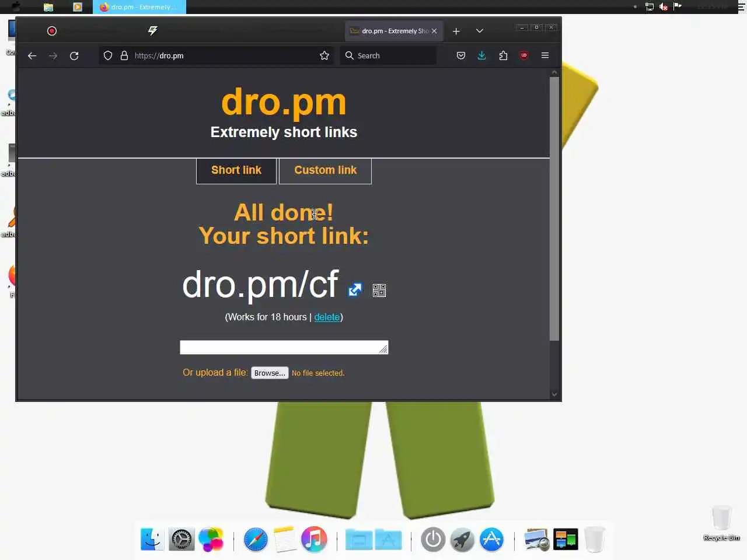747x560 pixels.
Task: Click the delete link
Action: click(x=327, y=317)
